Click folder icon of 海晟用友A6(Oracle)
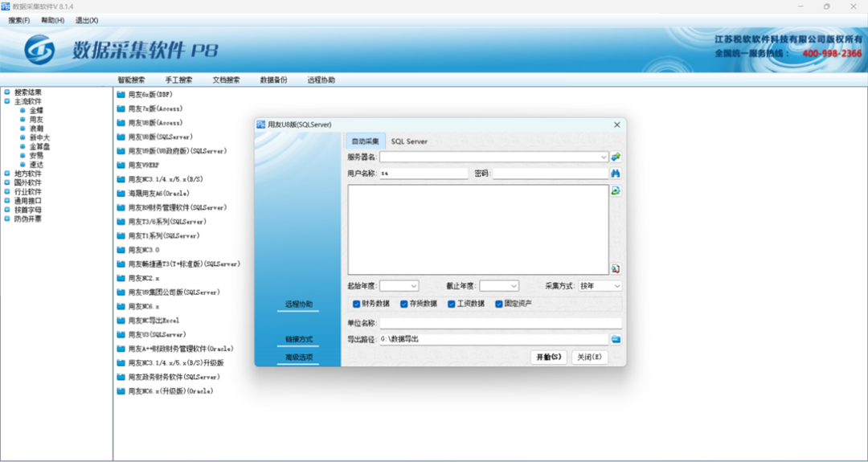 (121, 193)
